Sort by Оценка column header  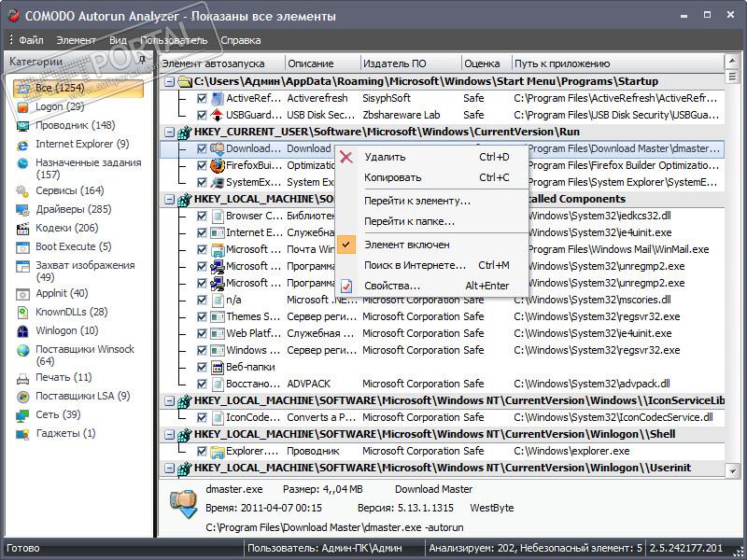486,63
